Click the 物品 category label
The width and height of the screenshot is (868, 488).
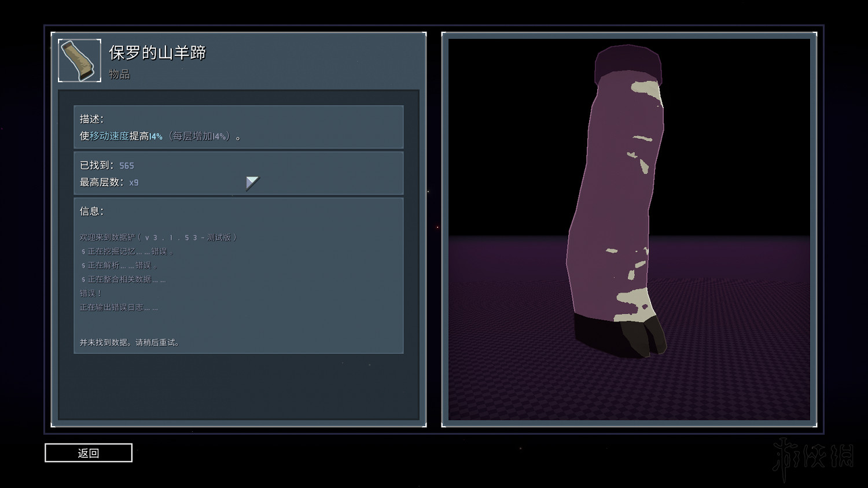119,74
